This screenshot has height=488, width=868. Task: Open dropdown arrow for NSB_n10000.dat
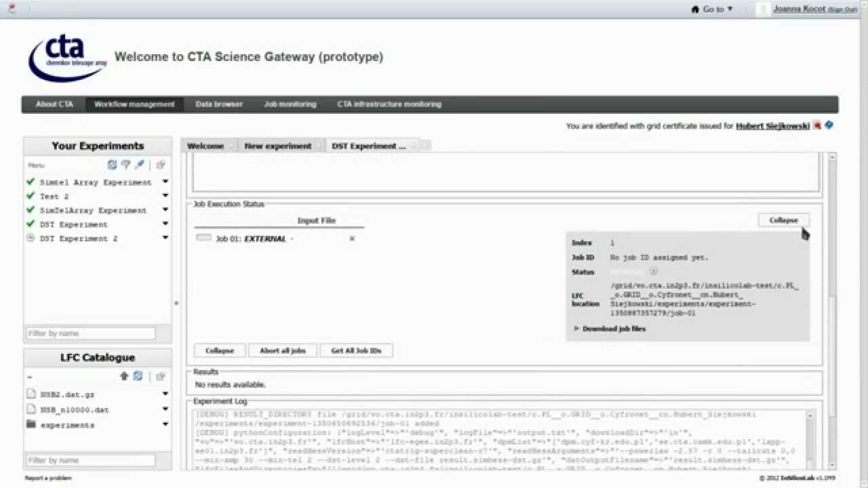coord(165,409)
